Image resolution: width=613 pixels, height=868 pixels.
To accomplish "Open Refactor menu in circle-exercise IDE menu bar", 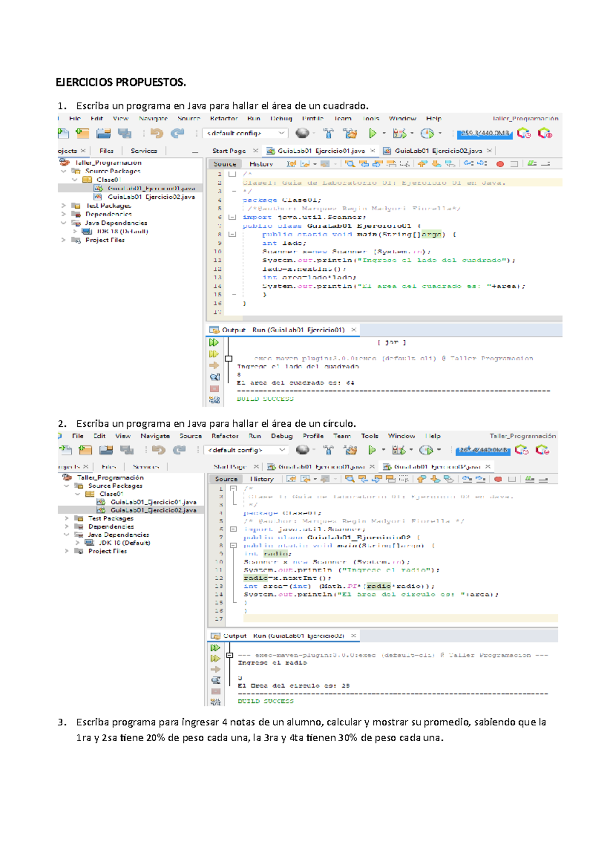I will 225,436.
